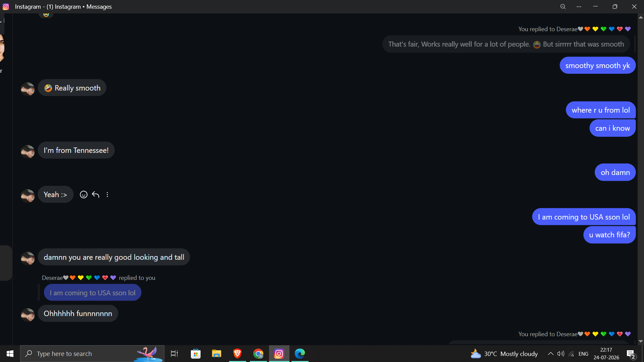The height and width of the screenshot is (362, 644).
Task: Click sender avatar beside "I'm from Tennessee!"
Action: point(28,152)
